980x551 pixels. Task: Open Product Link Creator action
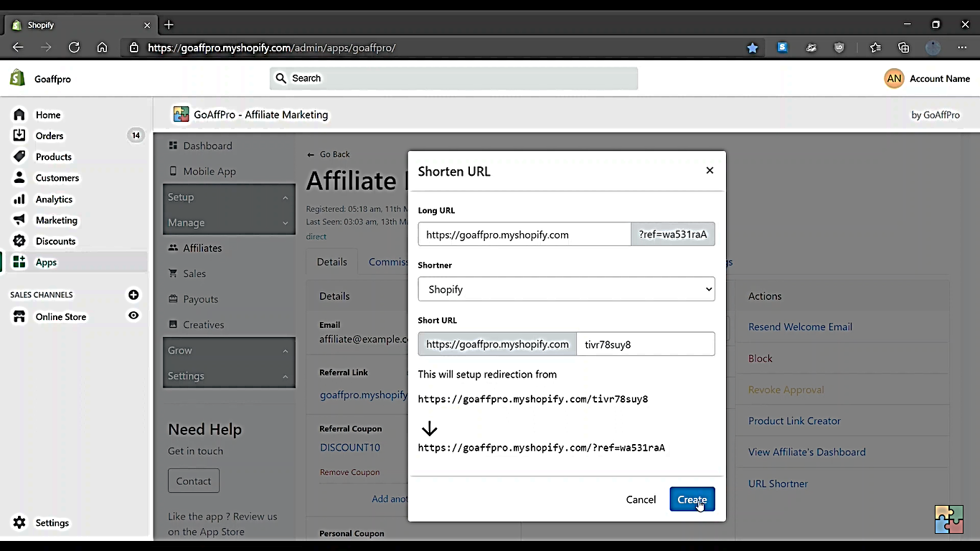[794, 421]
